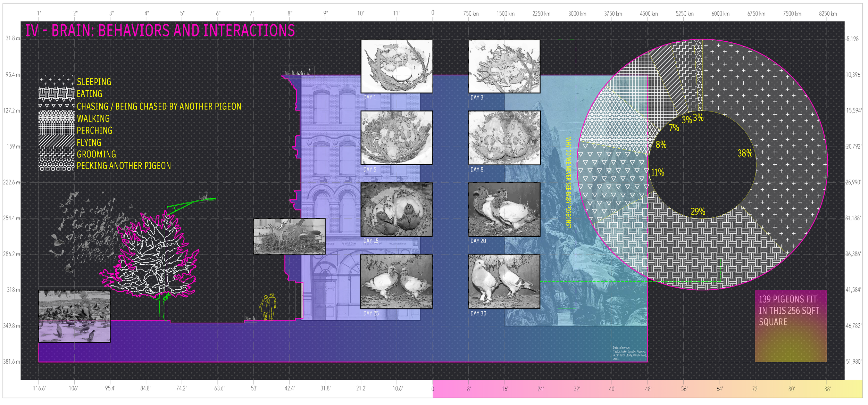868x405 pixels.
Task: Click the 11% chasing segment label
Action: [x=658, y=172]
